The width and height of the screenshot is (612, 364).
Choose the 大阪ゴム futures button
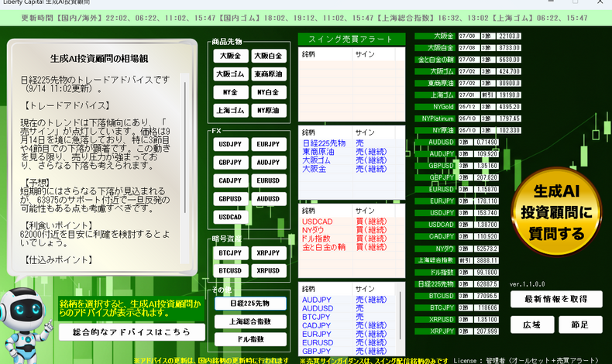[230, 74]
